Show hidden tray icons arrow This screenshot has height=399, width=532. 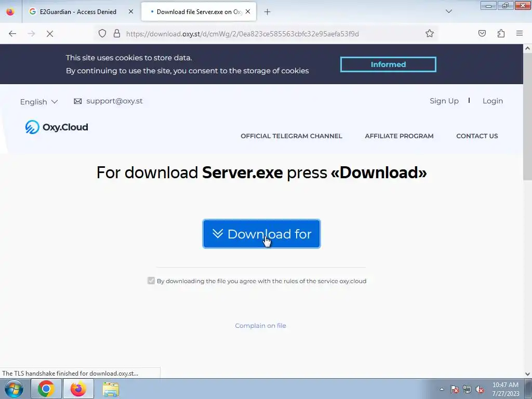point(442,389)
